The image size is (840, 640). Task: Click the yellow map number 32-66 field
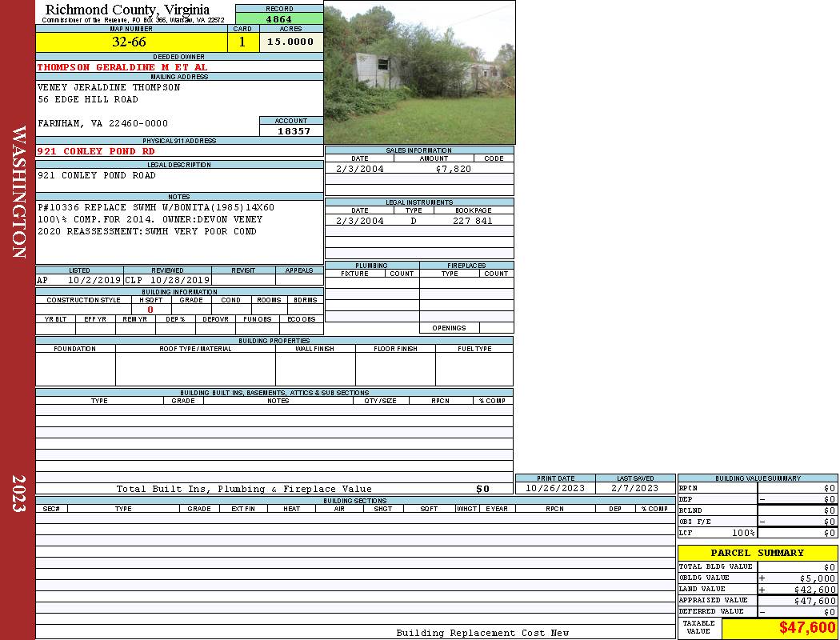pos(129,42)
